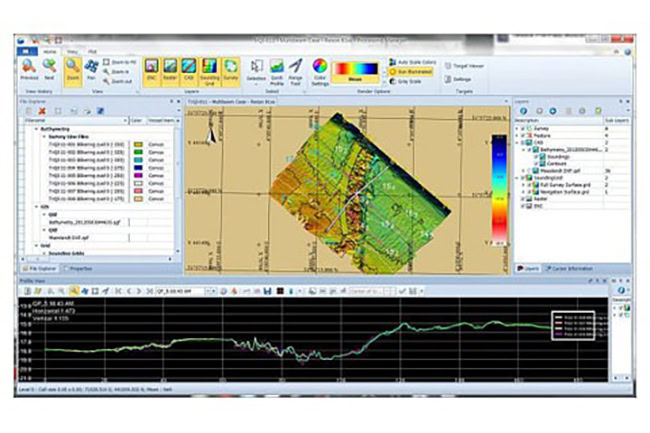650x433 pixels.
Task: Collapse the Bathymetry tree node
Action: 37,129
